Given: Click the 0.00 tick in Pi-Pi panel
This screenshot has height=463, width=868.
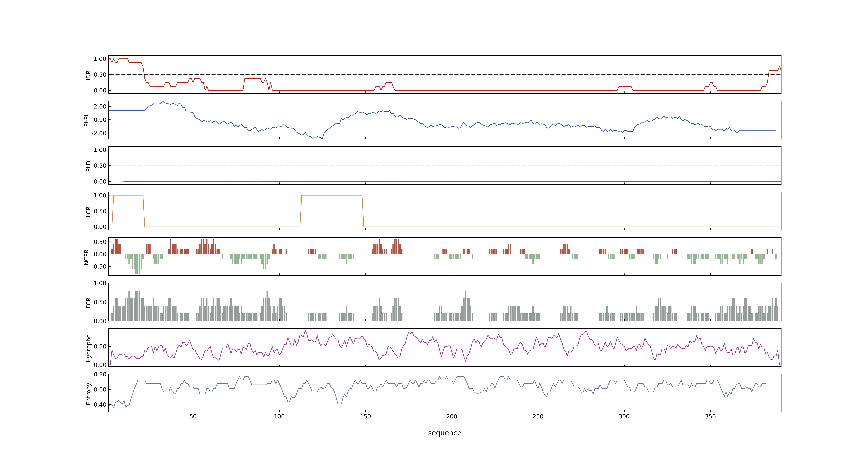Looking at the screenshot, I should point(100,120).
